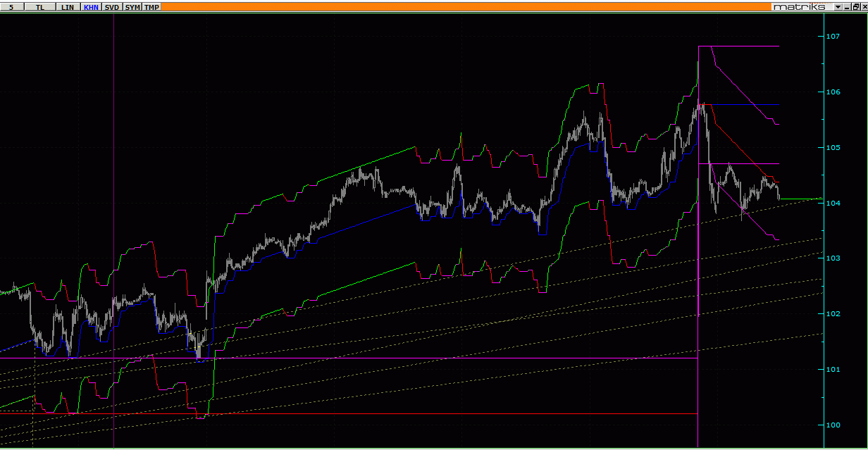Open the matriks logo menu
The width and height of the screenshot is (868, 450).
point(801,7)
